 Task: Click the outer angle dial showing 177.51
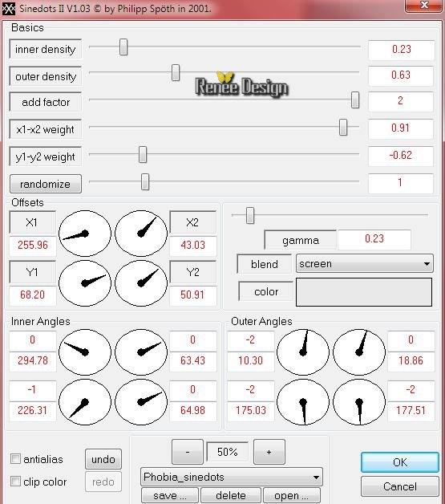[359, 402]
